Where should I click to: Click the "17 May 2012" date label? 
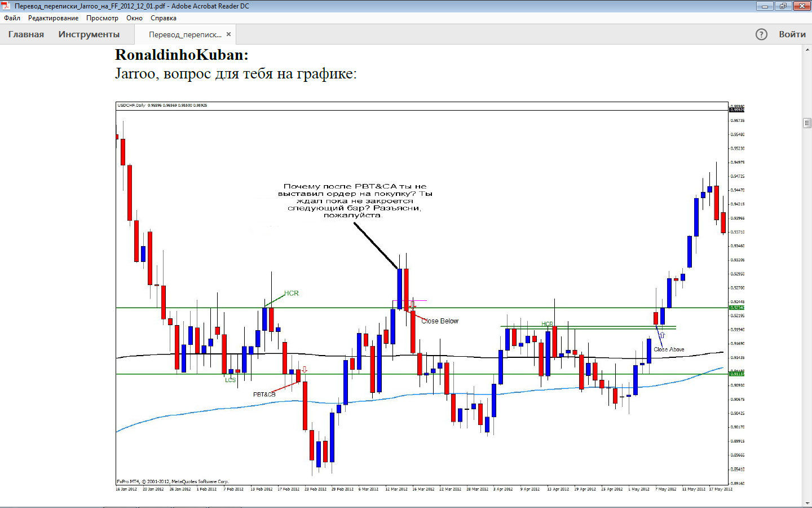[x=721, y=489]
